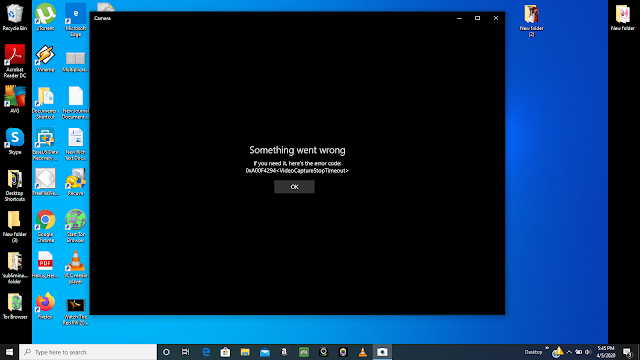
Task: Select the VideoCaptureStopTimeout error code text
Action: click(x=297, y=171)
